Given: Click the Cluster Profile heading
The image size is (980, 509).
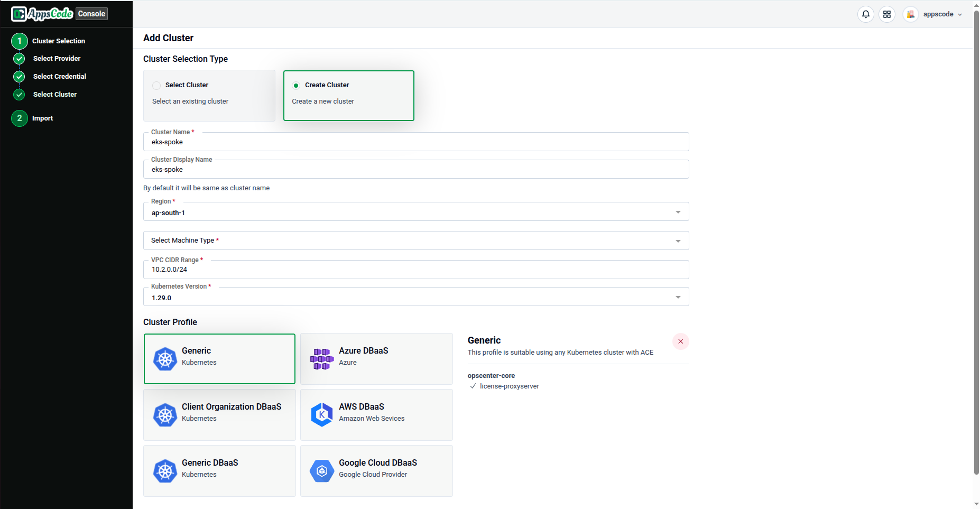Looking at the screenshot, I should (x=170, y=322).
